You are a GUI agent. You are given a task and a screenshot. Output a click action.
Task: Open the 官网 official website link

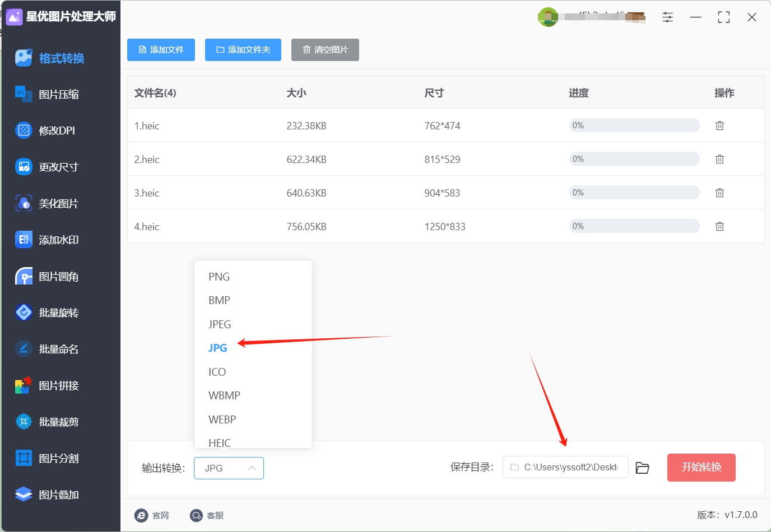pos(152,515)
